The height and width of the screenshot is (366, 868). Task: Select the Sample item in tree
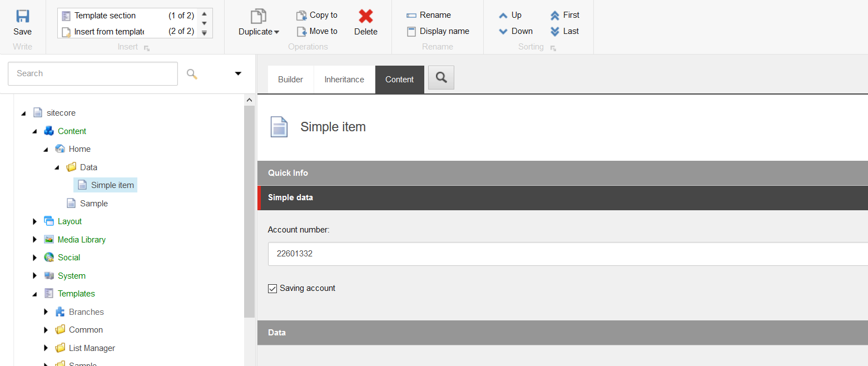coord(93,204)
